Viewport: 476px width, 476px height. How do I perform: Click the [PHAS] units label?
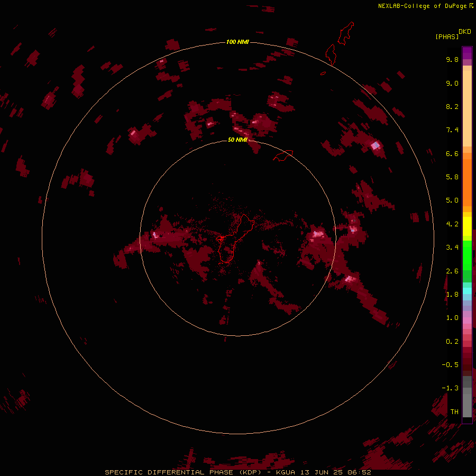click(x=447, y=36)
